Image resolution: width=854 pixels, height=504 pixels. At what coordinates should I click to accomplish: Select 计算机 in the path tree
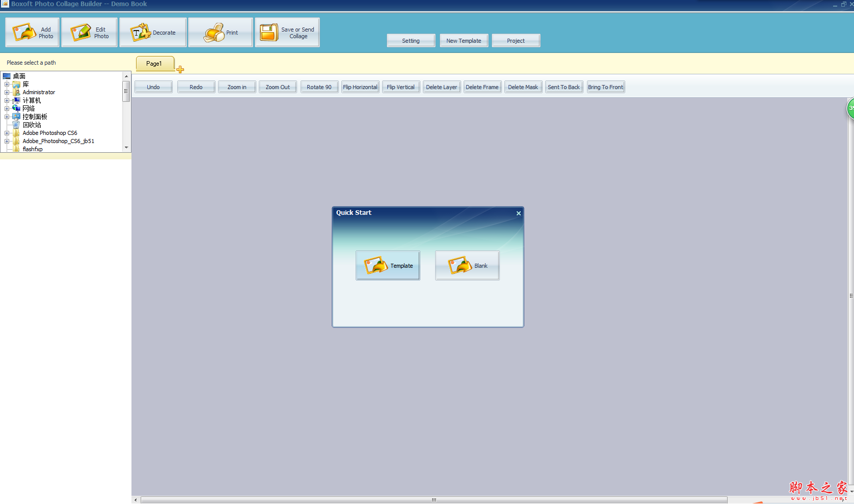pyautogui.click(x=32, y=101)
